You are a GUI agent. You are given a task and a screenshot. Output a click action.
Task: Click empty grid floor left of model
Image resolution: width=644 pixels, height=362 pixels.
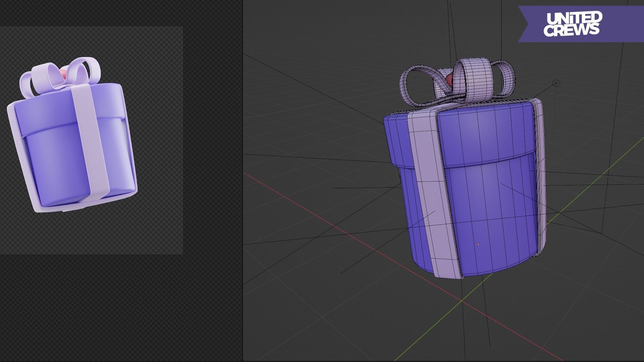click(302, 134)
